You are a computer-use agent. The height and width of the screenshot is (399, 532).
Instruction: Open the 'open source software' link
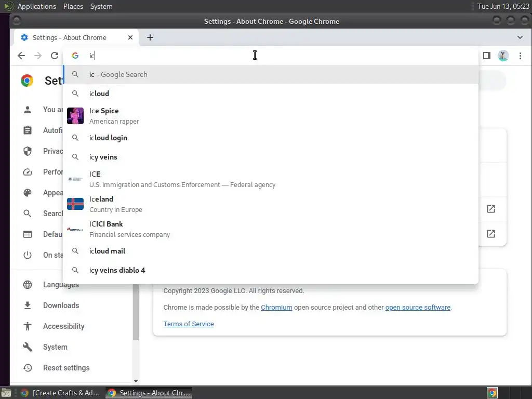click(x=418, y=308)
